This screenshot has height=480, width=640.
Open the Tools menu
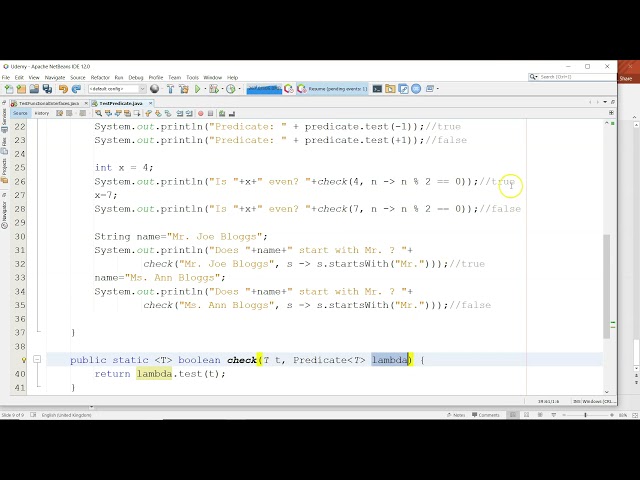[192, 77]
